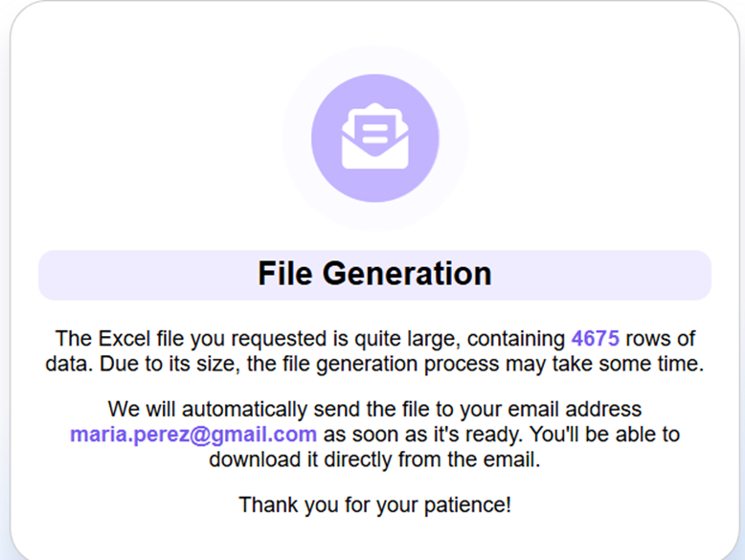Click the word Generation in the title
This screenshot has height=560, width=745.
[407, 274]
